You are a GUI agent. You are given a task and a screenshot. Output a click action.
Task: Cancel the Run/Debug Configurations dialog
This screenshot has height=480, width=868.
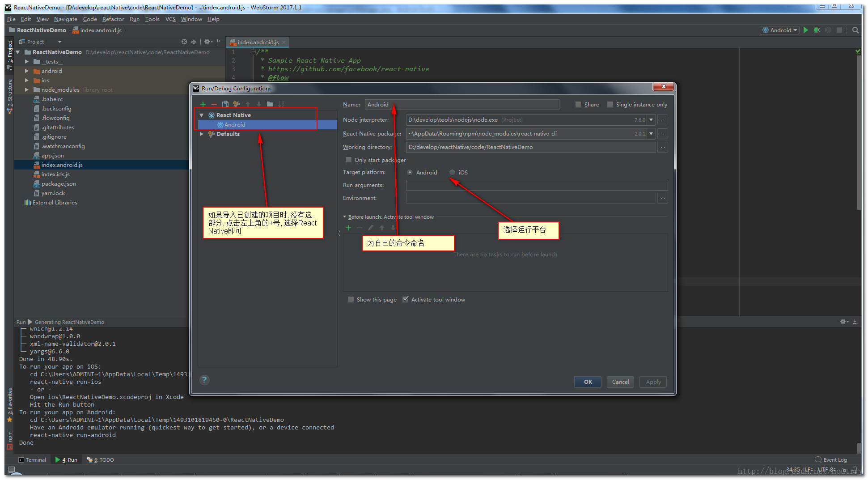(620, 382)
